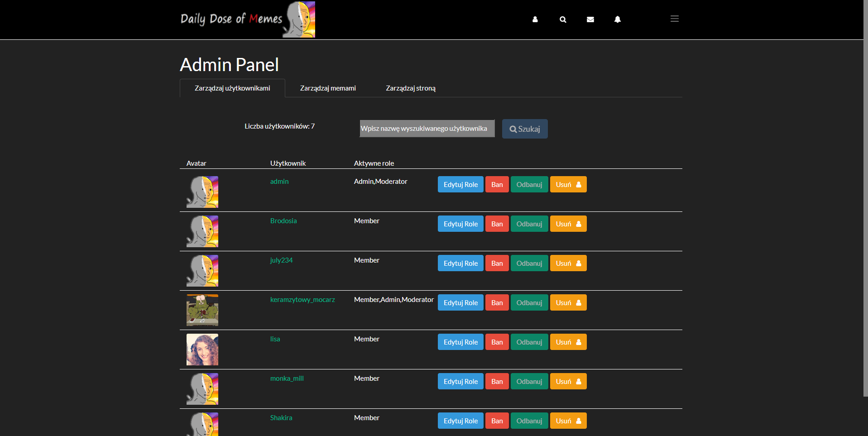Click the search magnifier icon in the navbar
The image size is (868, 436).
click(x=563, y=19)
